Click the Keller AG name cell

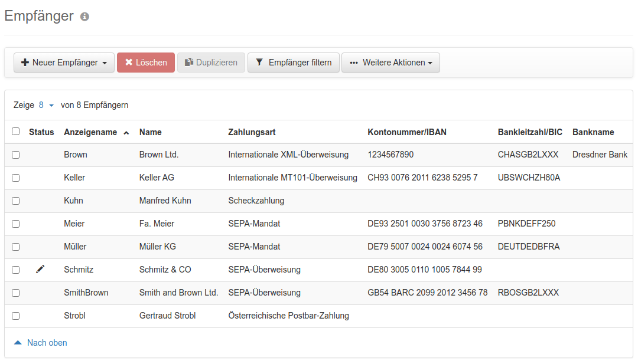coord(157,178)
